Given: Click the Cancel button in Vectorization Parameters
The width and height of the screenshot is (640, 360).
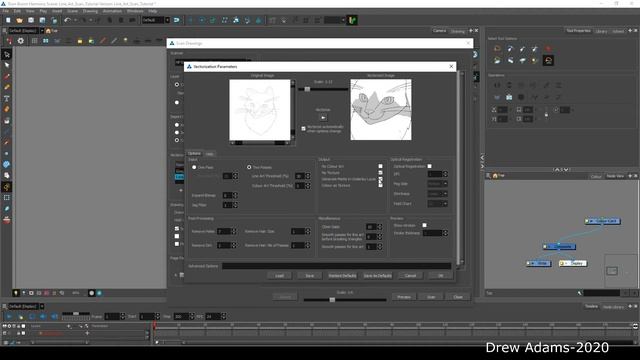Looking at the screenshot, I should (410, 276).
